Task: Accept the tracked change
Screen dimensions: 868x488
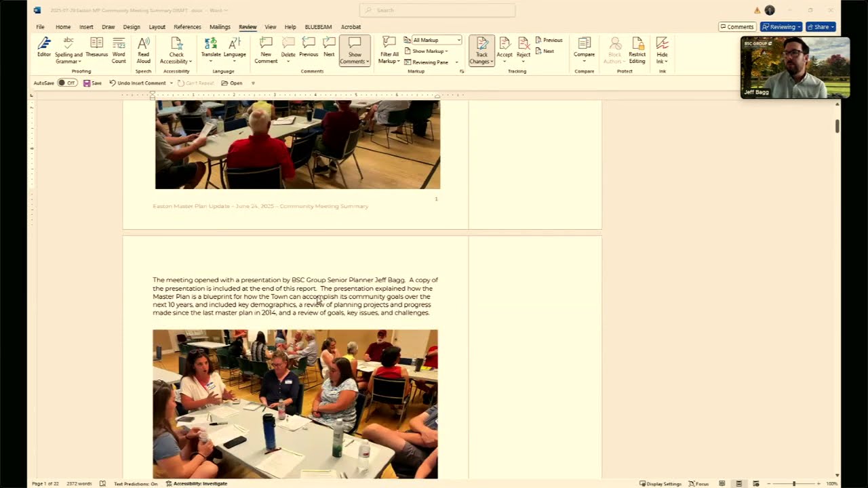Action: [x=505, y=51]
